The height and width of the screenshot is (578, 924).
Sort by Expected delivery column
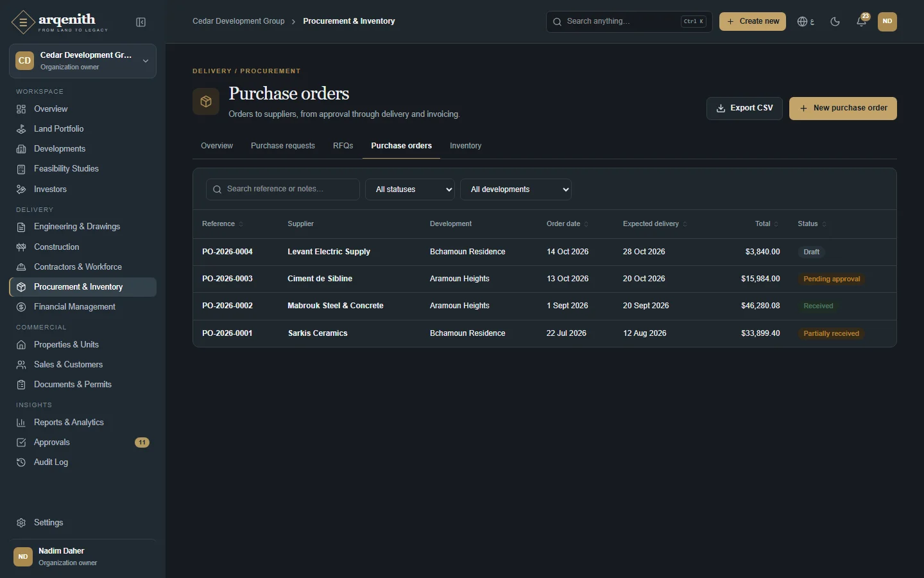654,224
